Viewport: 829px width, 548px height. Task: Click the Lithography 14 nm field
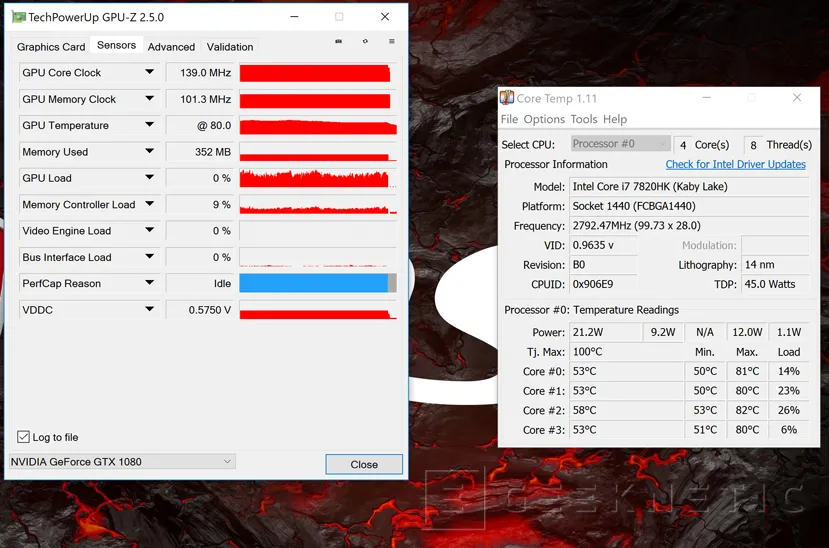pyautogui.click(x=775, y=265)
